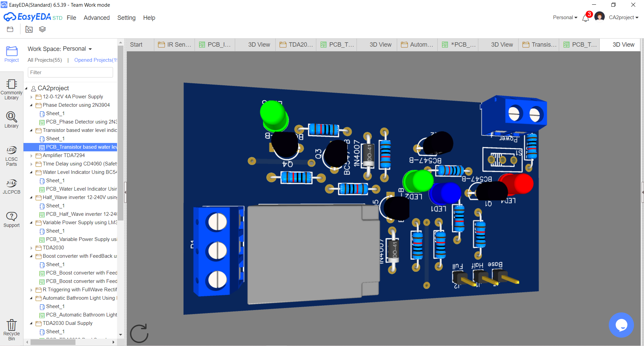Expand the 12-0-12V 4A Power Supply folder
This screenshot has height=346, width=644.
(31, 97)
